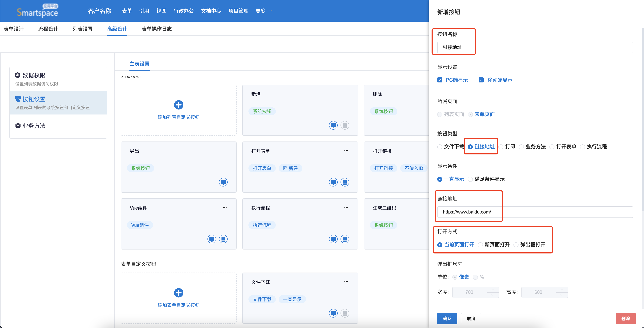Viewport: 644px width, 328px height.
Task: Toggle mobile icon on Vue组件 card
Action: (x=223, y=239)
